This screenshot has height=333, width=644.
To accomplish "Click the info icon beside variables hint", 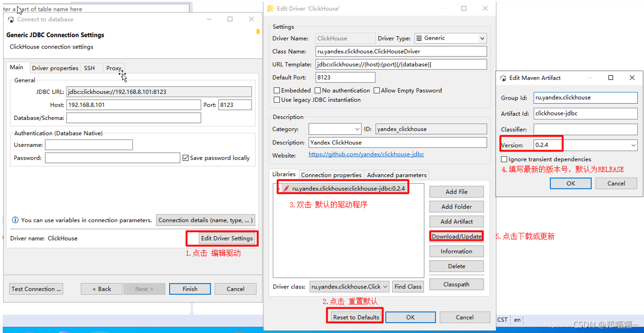I will tap(15, 220).
